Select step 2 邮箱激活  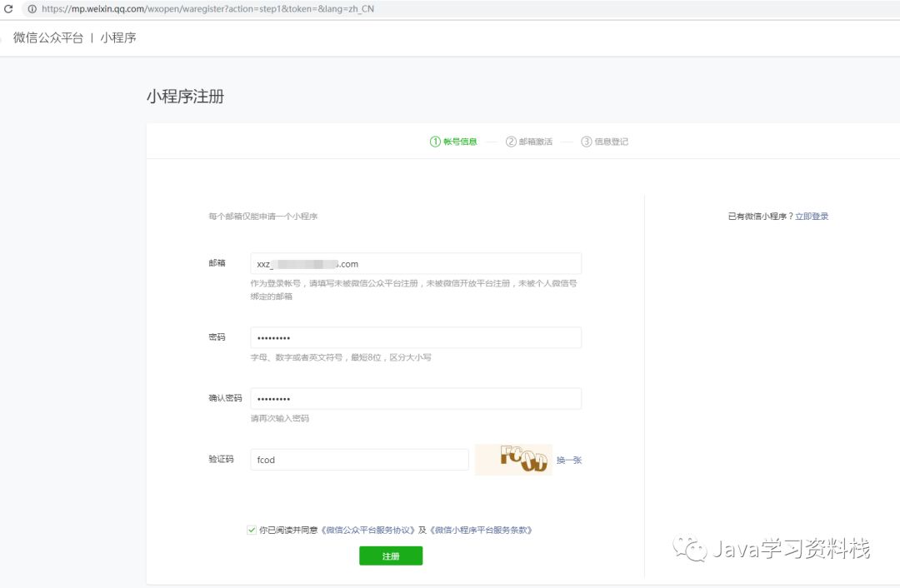[528, 142]
